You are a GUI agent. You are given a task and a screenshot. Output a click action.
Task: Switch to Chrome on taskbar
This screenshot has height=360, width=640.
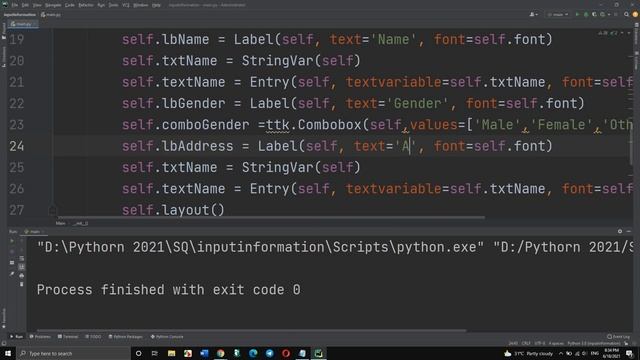coord(220,353)
